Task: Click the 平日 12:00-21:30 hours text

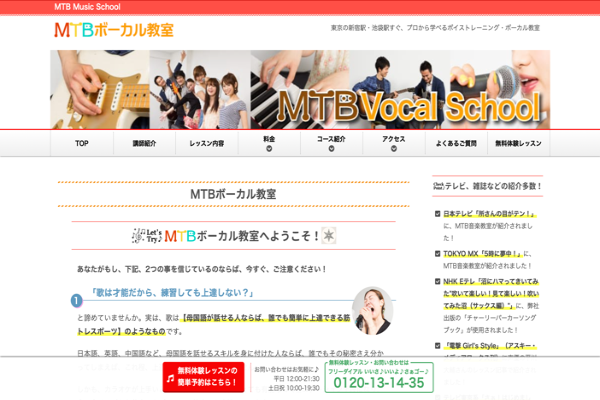Action: pyautogui.click(x=296, y=379)
